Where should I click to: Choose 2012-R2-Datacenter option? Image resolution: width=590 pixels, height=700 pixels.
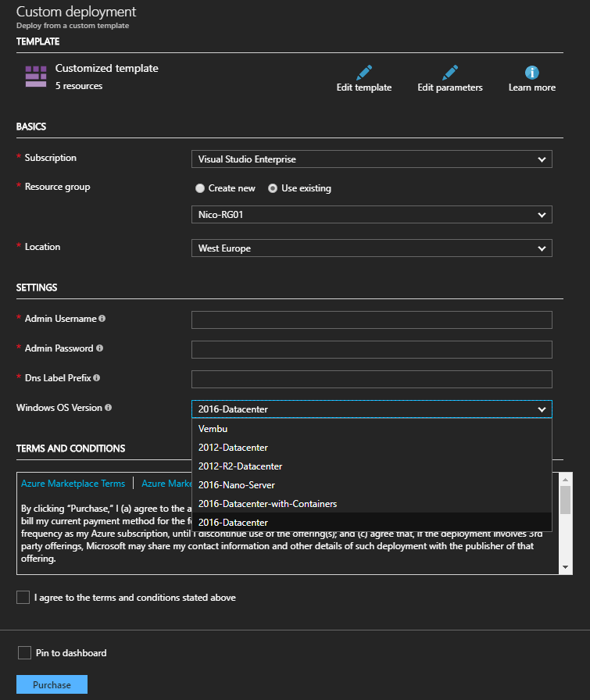tap(372, 466)
